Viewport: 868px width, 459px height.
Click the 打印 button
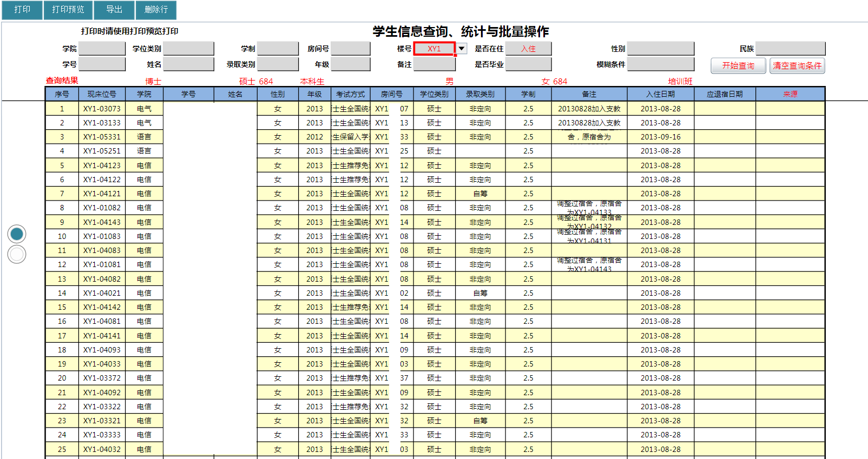click(x=22, y=10)
